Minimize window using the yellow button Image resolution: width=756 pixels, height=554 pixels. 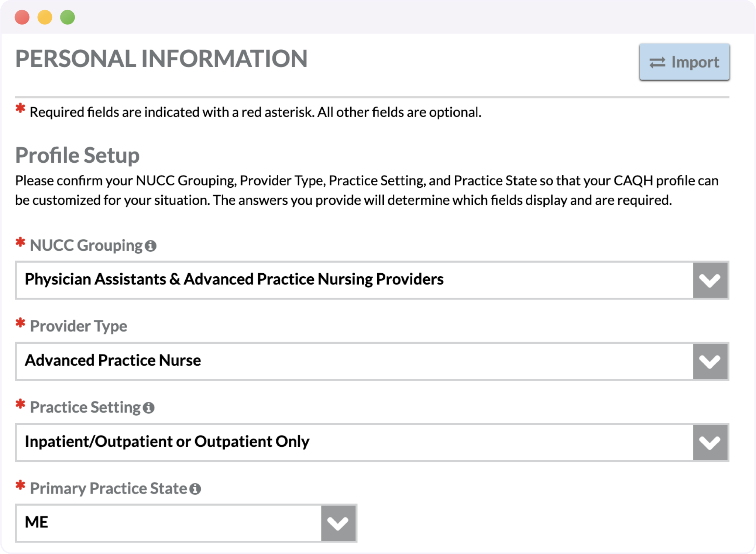point(45,17)
